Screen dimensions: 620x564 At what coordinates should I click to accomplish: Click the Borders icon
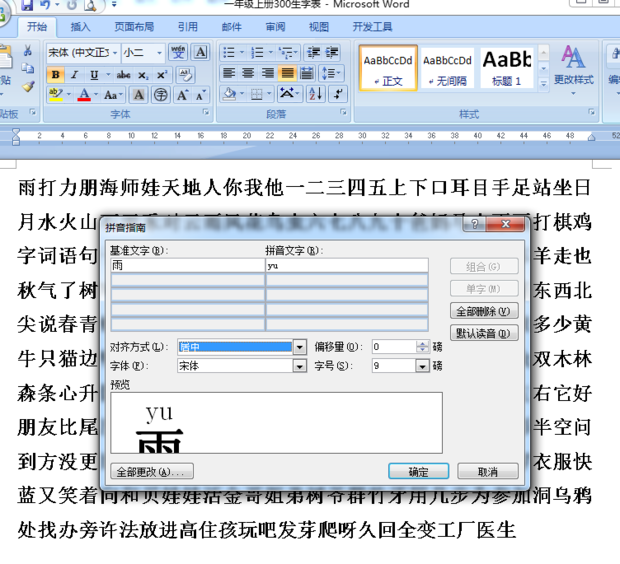pyautogui.click(x=257, y=94)
